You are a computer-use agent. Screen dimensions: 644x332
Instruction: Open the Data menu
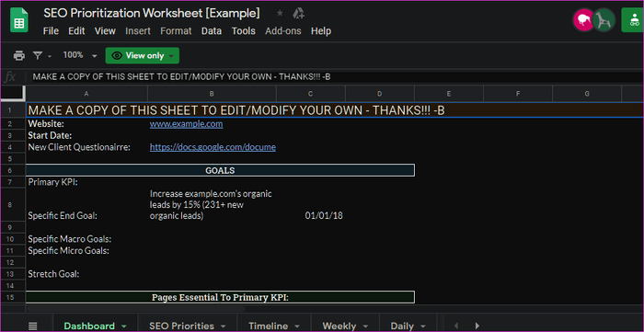[x=212, y=31]
